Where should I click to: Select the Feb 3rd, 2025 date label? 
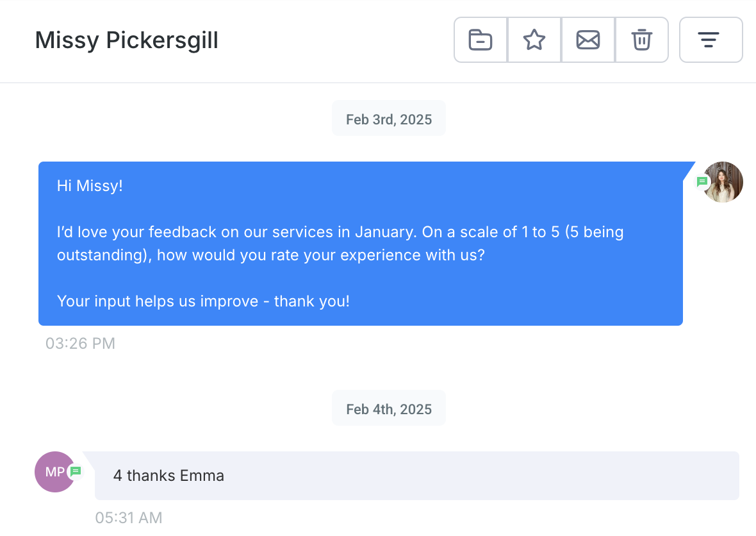coord(389,120)
